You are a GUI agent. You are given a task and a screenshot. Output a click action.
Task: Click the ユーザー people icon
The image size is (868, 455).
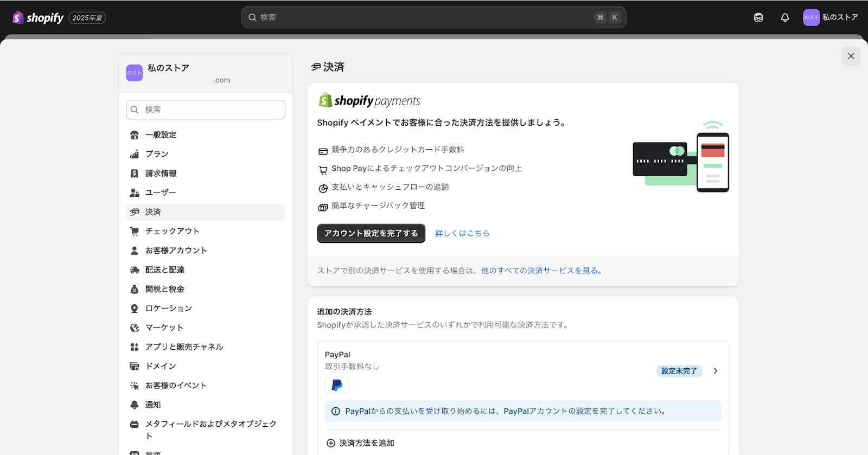click(x=135, y=193)
